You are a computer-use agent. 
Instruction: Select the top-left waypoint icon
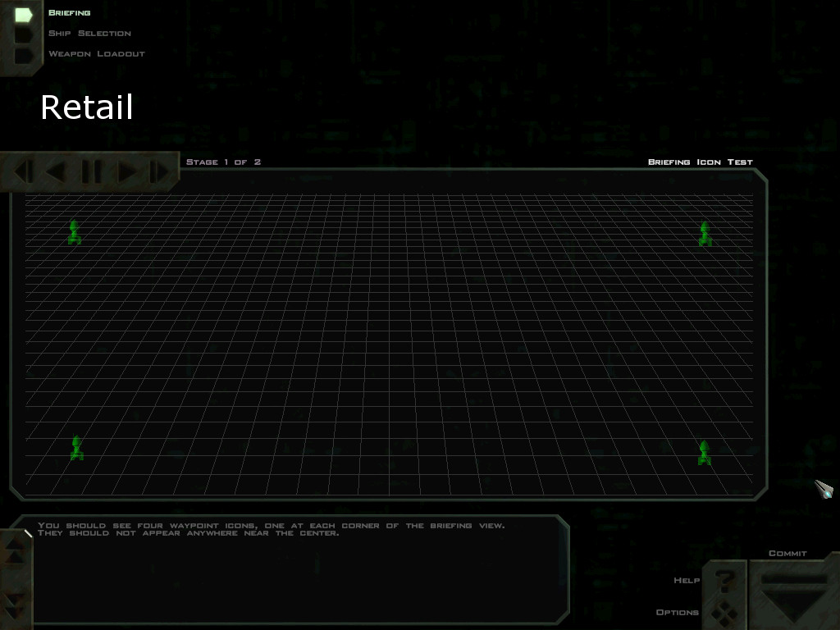[75, 233]
